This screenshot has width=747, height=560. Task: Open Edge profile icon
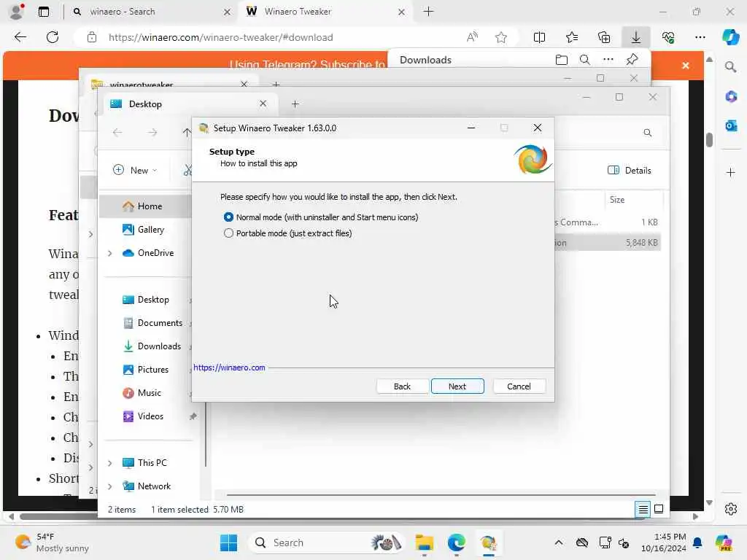[17, 12]
